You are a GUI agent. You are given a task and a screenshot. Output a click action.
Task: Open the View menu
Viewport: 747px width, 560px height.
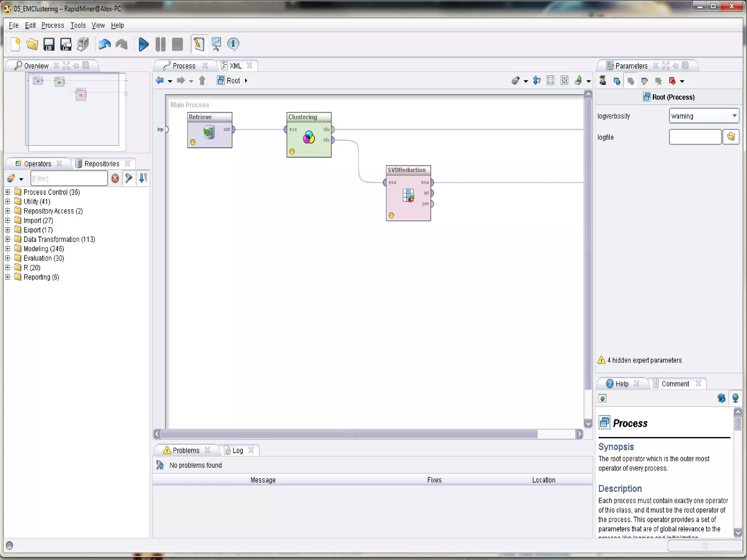pos(98,25)
